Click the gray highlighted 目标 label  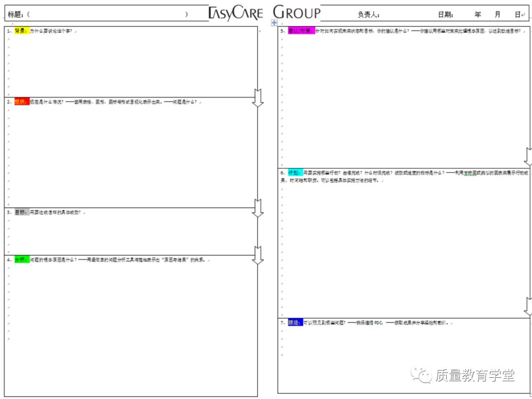[22, 212]
